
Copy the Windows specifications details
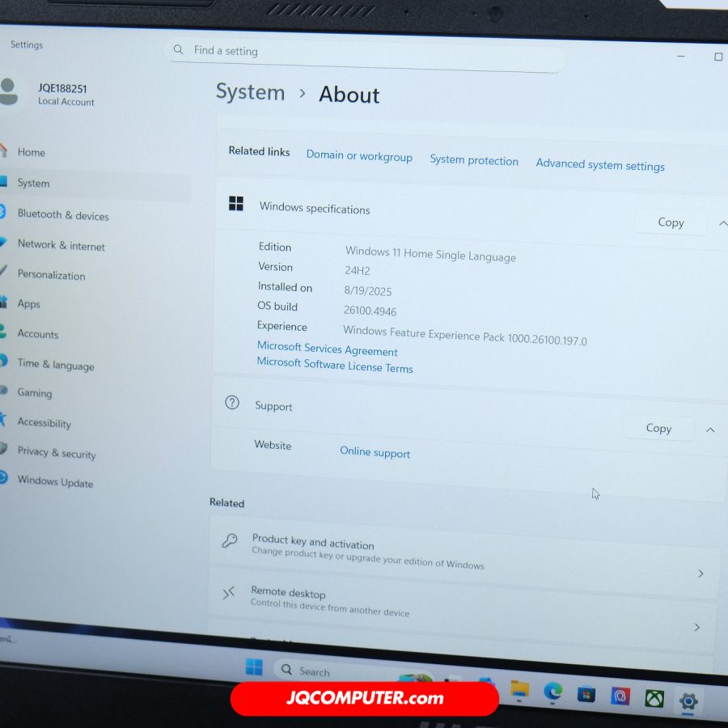[x=671, y=222]
